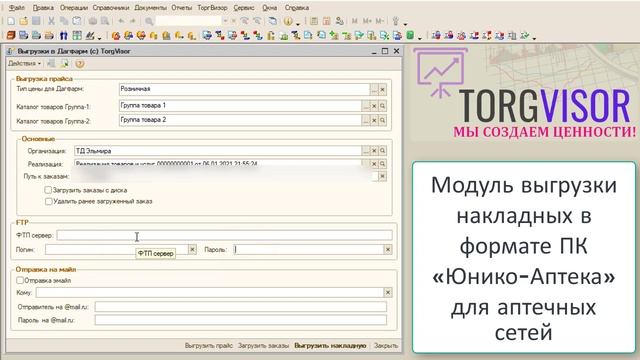
Task: Clear the Логин field
Action: click(x=192, y=249)
